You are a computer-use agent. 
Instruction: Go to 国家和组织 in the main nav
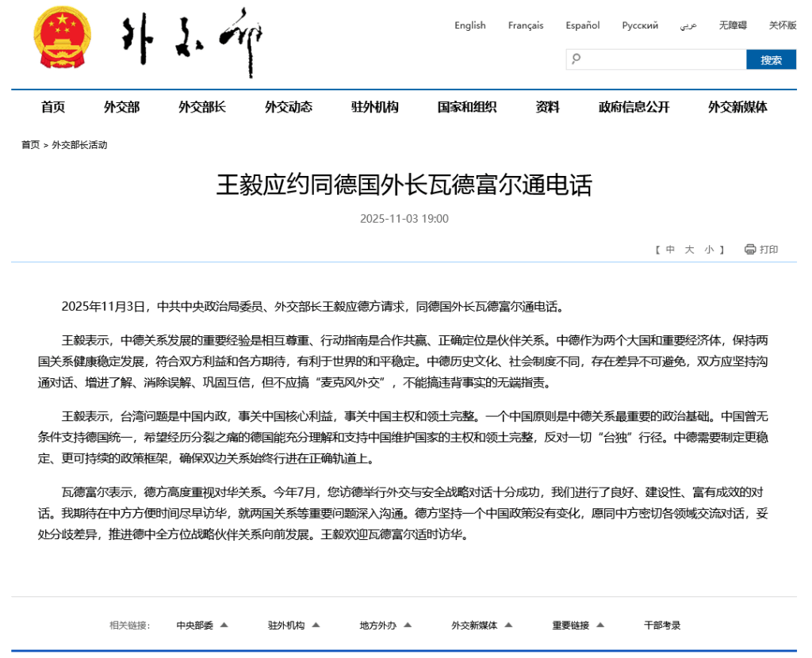(x=467, y=107)
